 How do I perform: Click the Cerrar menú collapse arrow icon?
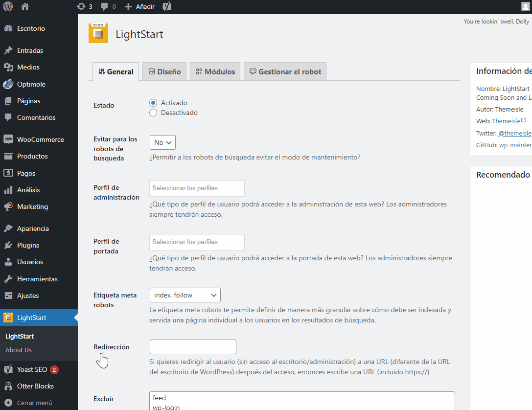tap(8, 403)
